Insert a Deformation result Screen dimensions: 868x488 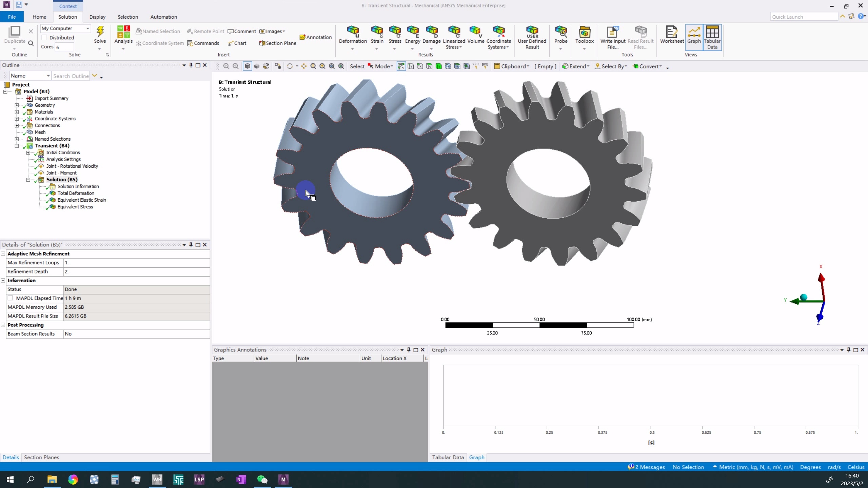[x=353, y=35]
